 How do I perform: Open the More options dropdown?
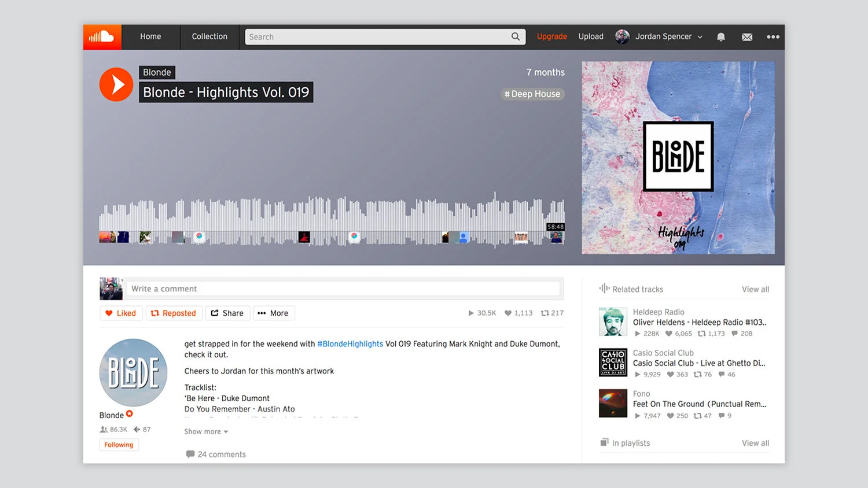tap(274, 313)
